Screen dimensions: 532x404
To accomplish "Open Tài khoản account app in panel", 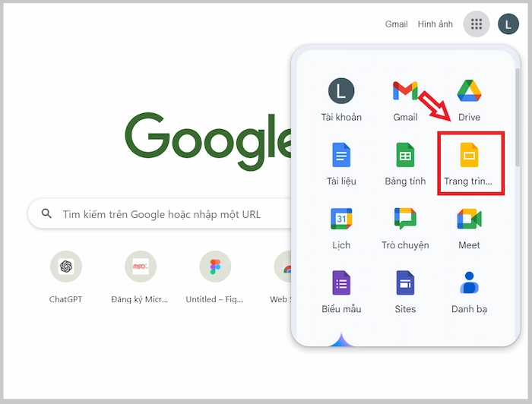I will coord(341,100).
